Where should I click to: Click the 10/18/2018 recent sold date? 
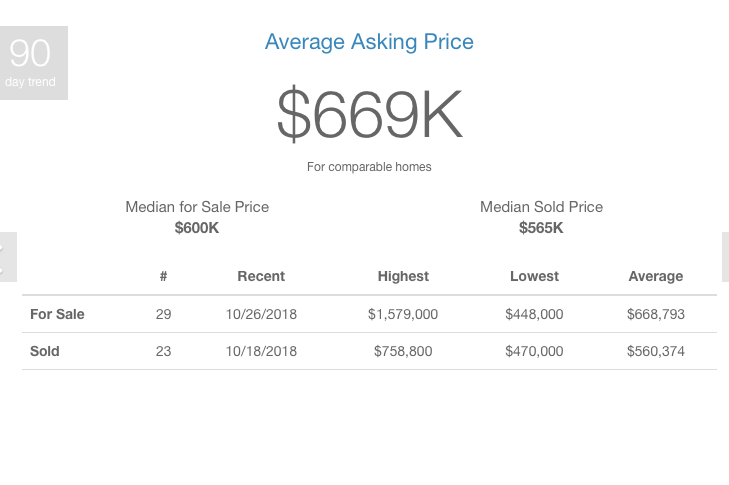(x=261, y=351)
